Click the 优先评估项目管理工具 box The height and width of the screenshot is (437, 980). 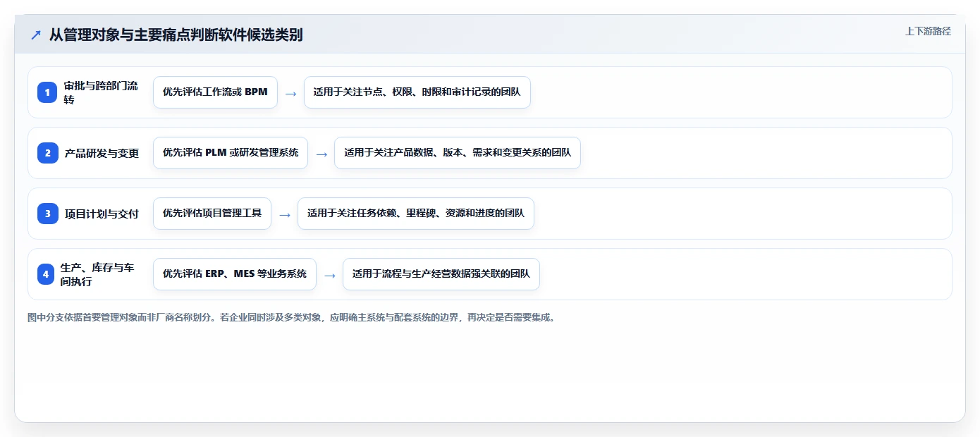coord(212,214)
